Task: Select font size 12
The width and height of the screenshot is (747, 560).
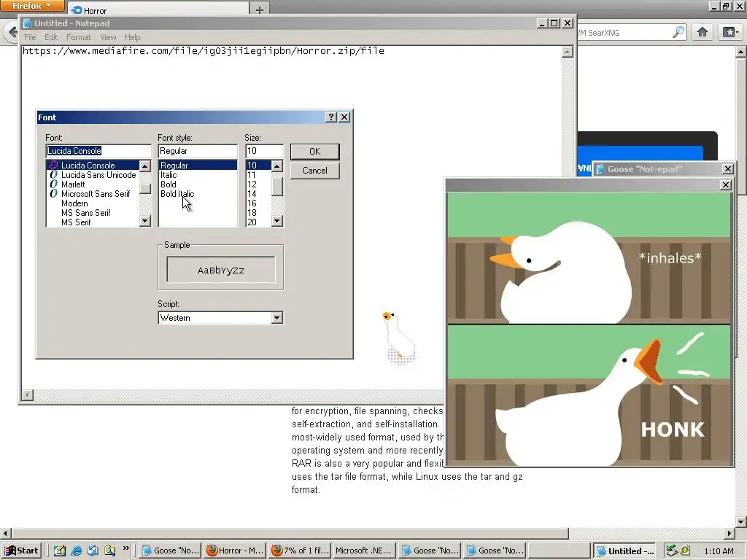Action: pos(258,184)
